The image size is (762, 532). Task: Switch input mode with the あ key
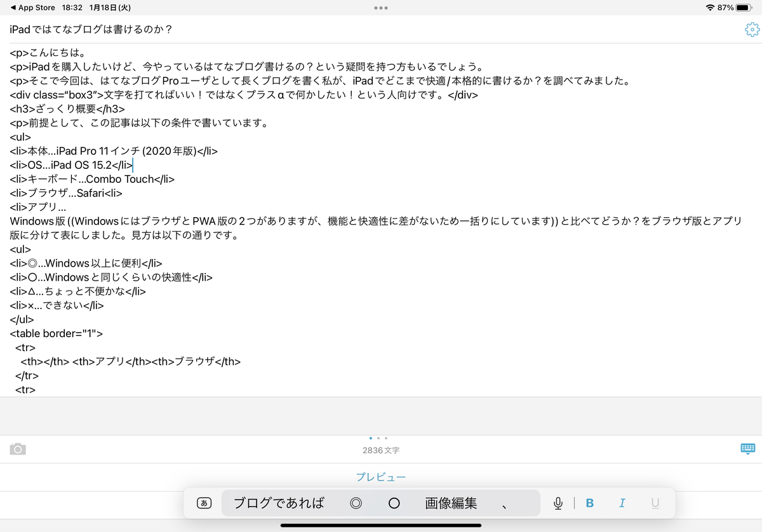coord(204,503)
